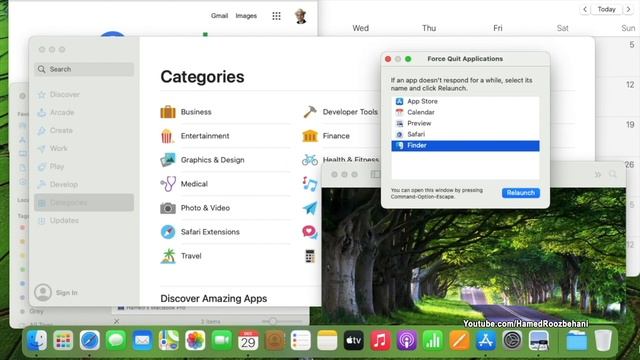Screen dimensions: 640x360
Task: Click the Finance bank icon
Action: [310, 136]
